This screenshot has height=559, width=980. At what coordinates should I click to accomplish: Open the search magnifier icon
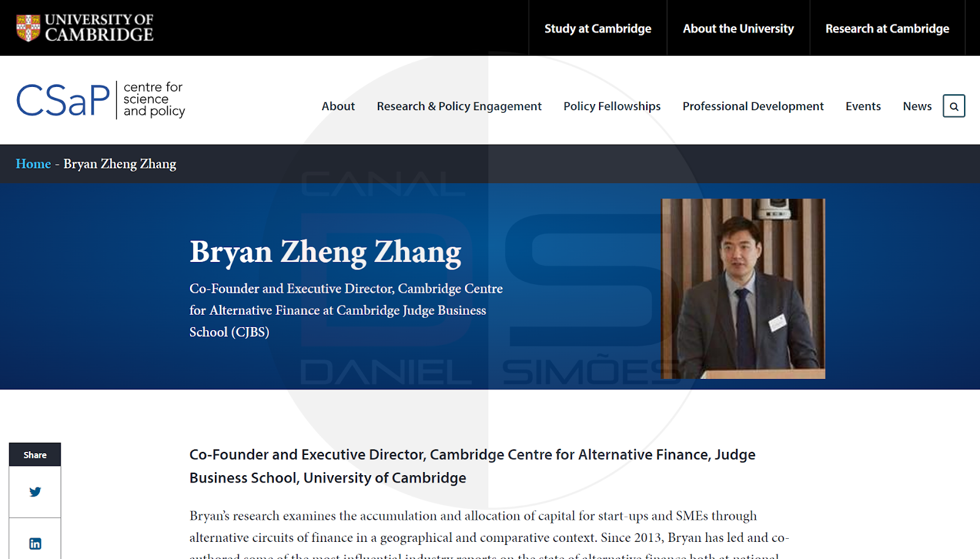point(954,106)
